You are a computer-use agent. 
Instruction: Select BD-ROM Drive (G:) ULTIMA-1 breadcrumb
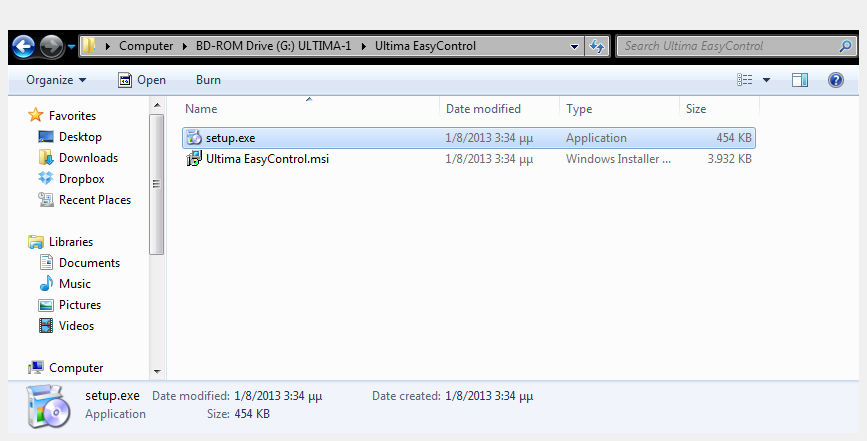pos(273,46)
